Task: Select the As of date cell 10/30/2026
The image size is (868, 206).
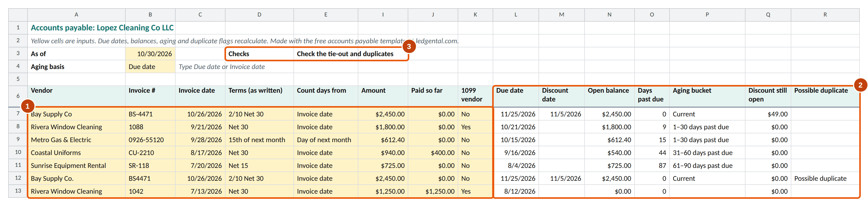Action: pyautogui.click(x=150, y=54)
